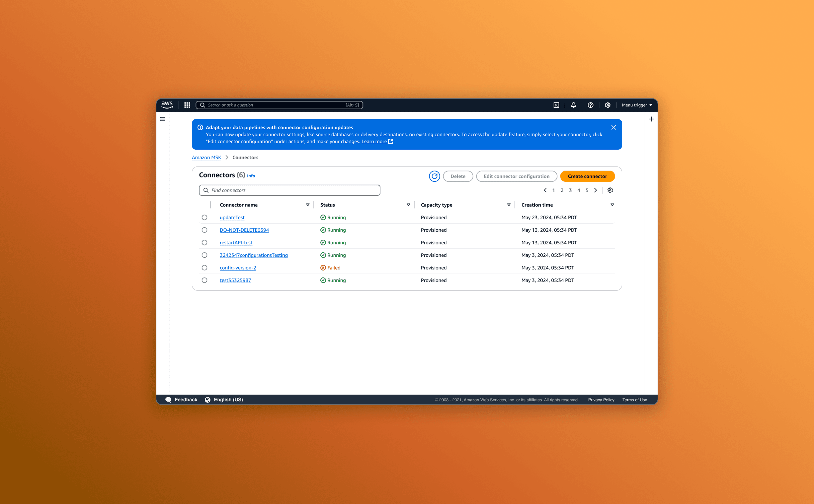Open the top bar settings gear
This screenshot has height=504, width=814.
tap(608, 105)
